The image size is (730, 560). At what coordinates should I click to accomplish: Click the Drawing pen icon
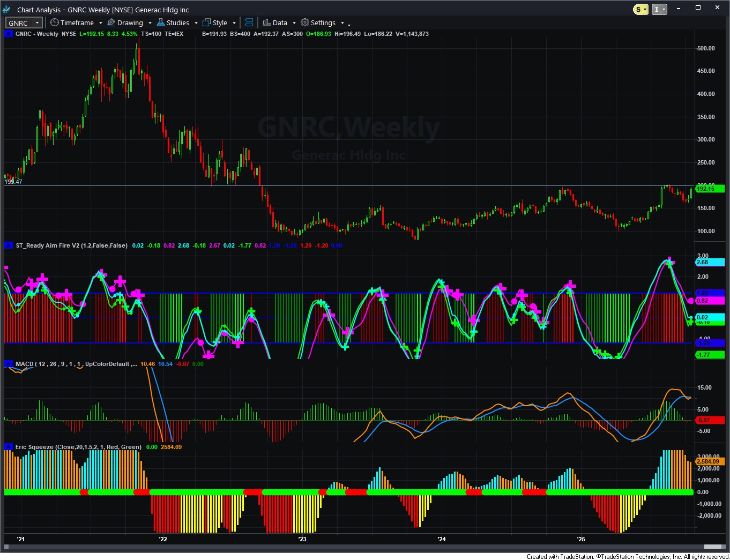(x=111, y=23)
